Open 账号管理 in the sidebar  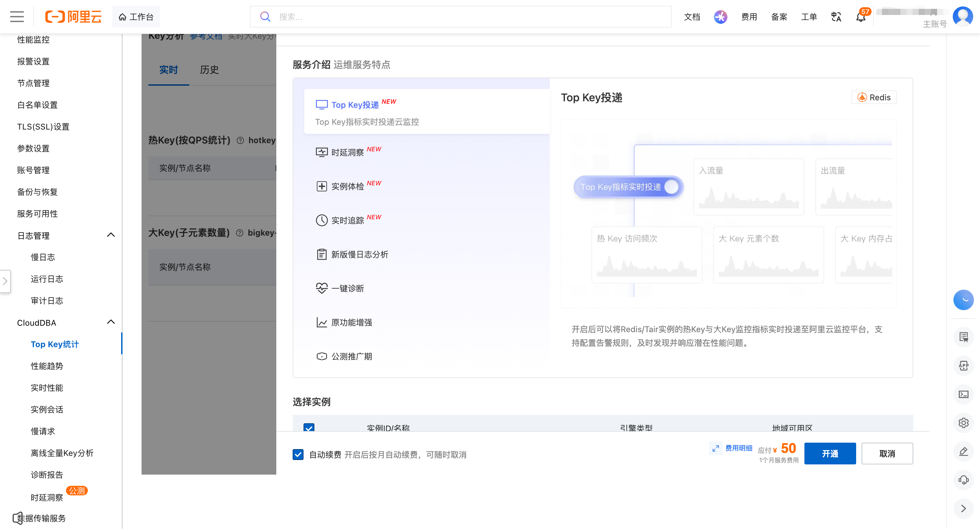33,170
